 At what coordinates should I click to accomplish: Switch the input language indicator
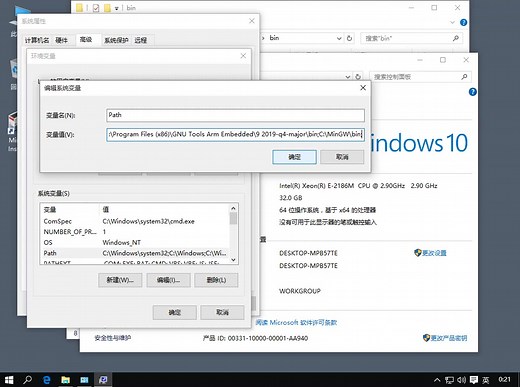[x=486, y=380]
